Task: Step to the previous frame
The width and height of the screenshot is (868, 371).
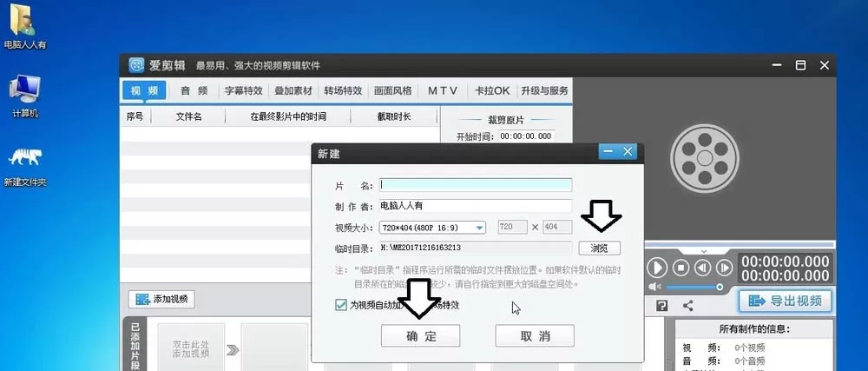Action: (x=702, y=268)
